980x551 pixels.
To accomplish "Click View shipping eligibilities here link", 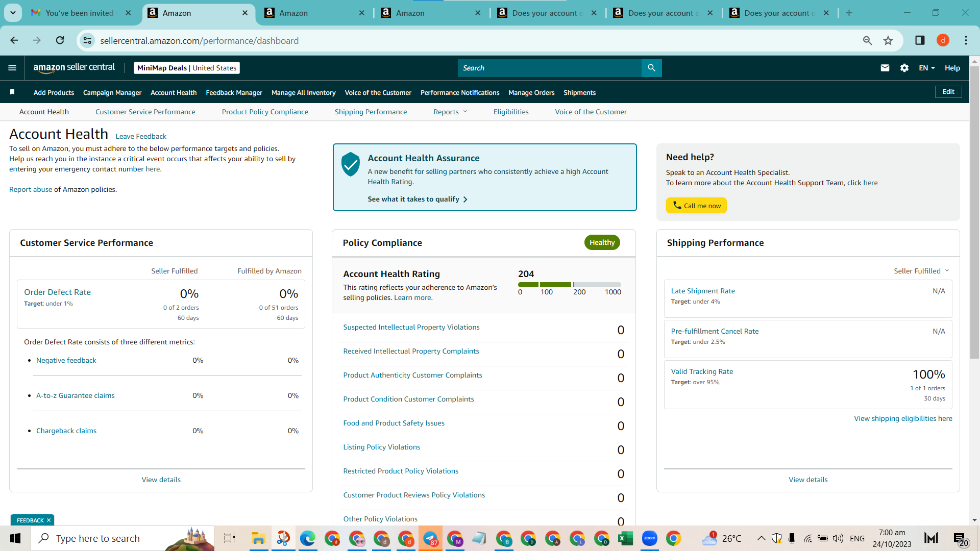I will pyautogui.click(x=903, y=418).
